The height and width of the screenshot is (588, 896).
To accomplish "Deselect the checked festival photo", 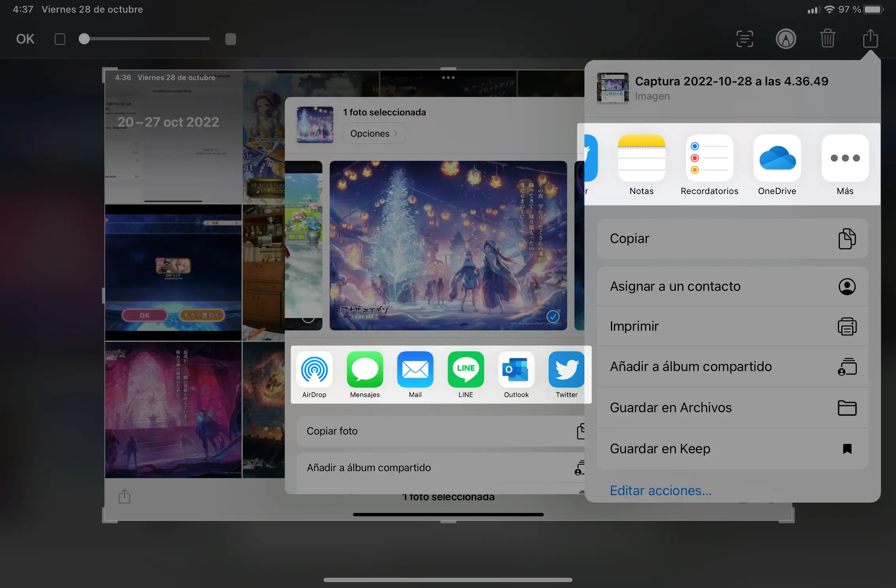I will click(554, 317).
